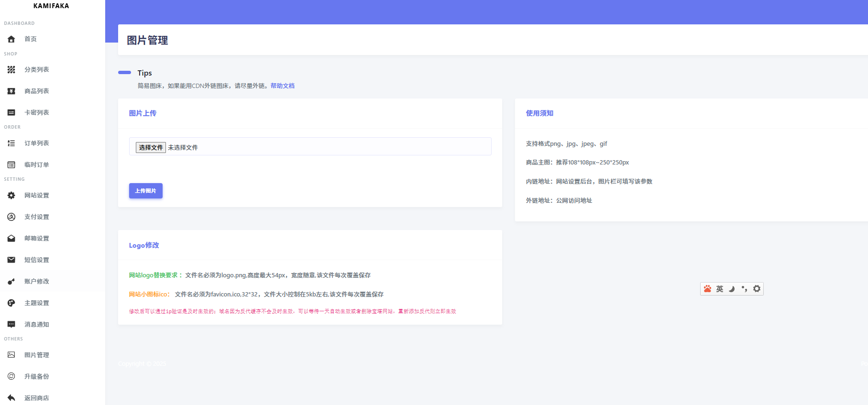Viewport: 868px width, 405px height.
Task: Toggle punctuation mode in the IME toolbar
Action: coord(744,289)
